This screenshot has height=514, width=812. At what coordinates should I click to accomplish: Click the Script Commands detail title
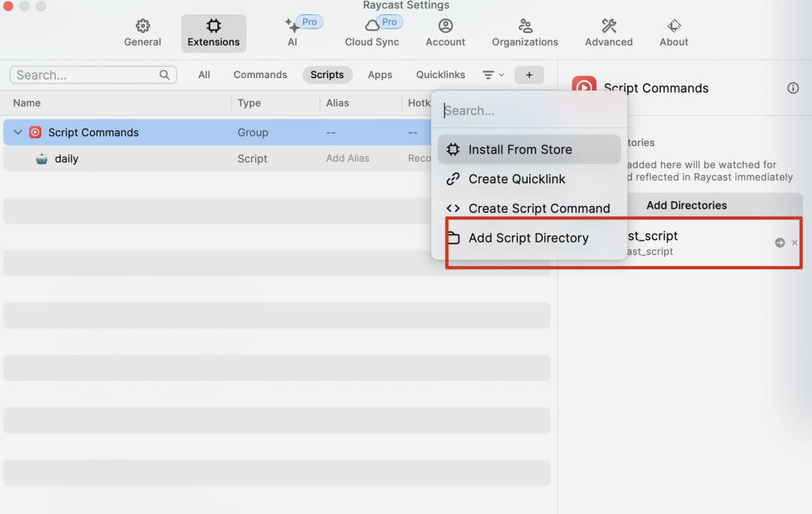pyautogui.click(x=656, y=88)
